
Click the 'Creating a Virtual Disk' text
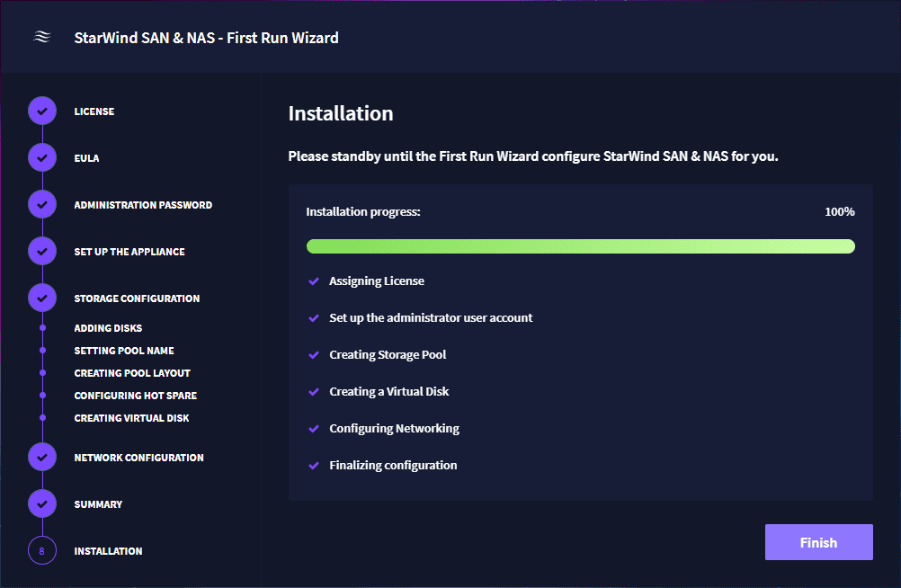pyautogui.click(x=389, y=391)
